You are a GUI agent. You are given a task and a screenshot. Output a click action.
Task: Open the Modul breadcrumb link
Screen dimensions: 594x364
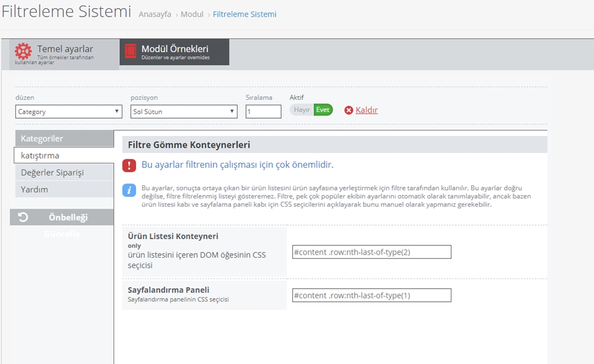tap(192, 14)
